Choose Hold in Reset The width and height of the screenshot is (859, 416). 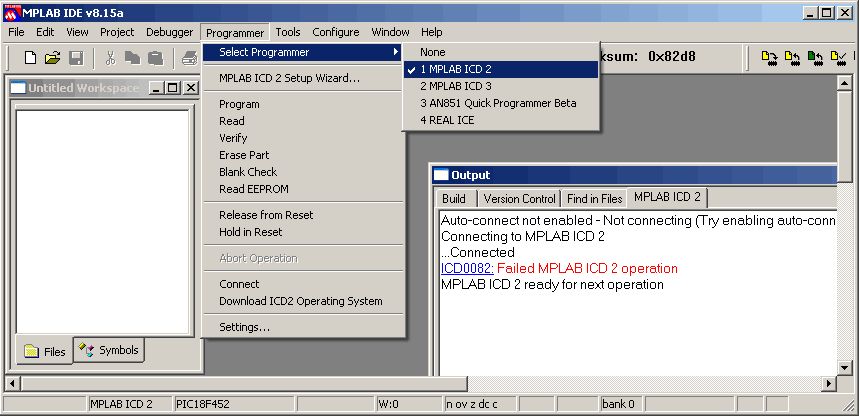point(303,232)
